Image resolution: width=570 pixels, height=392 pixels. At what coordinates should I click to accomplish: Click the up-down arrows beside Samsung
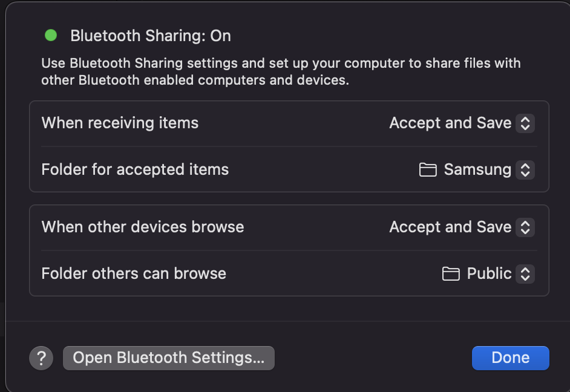click(x=525, y=170)
